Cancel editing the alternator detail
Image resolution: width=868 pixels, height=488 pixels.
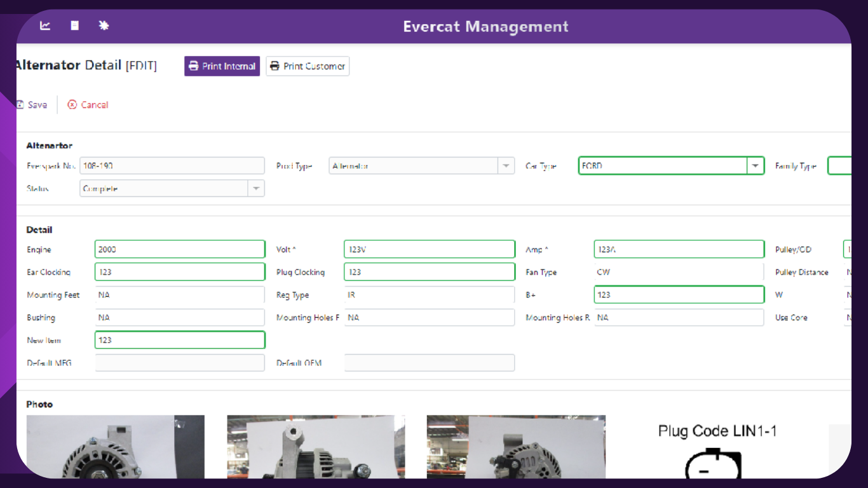click(88, 105)
